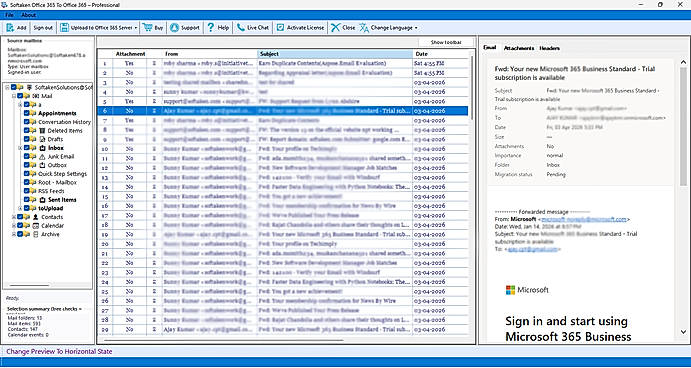Open the Upload to Office 365 Server dropdown arrow
The height and width of the screenshot is (368, 691).
tap(136, 28)
